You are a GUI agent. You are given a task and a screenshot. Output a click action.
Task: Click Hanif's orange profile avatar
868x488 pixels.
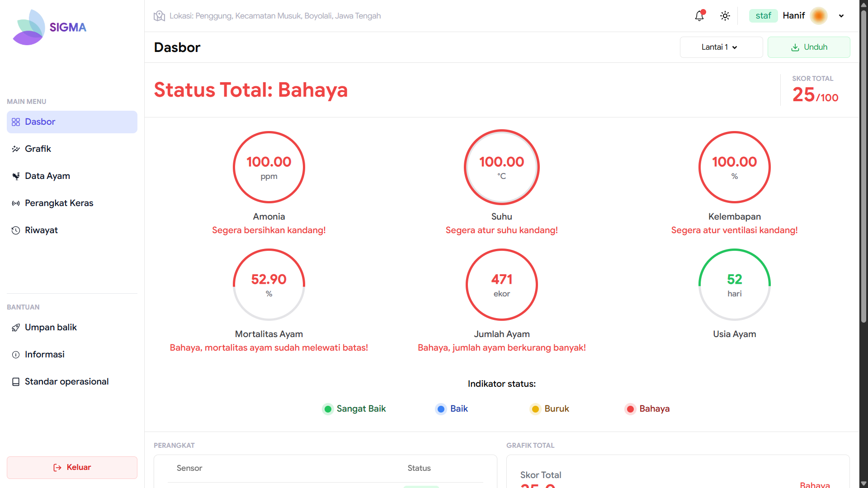(819, 15)
